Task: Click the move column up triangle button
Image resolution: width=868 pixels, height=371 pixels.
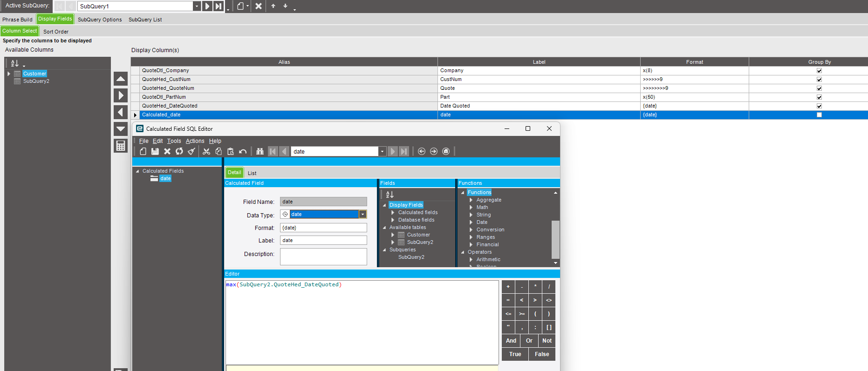Action: click(x=121, y=79)
